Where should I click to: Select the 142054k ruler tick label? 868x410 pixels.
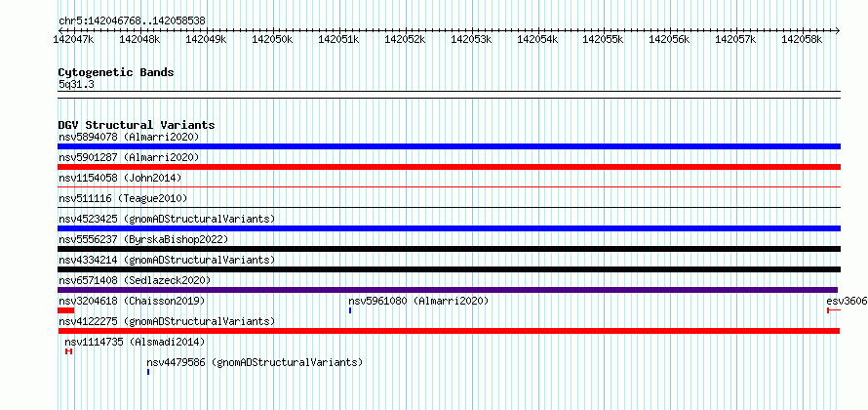(537, 39)
